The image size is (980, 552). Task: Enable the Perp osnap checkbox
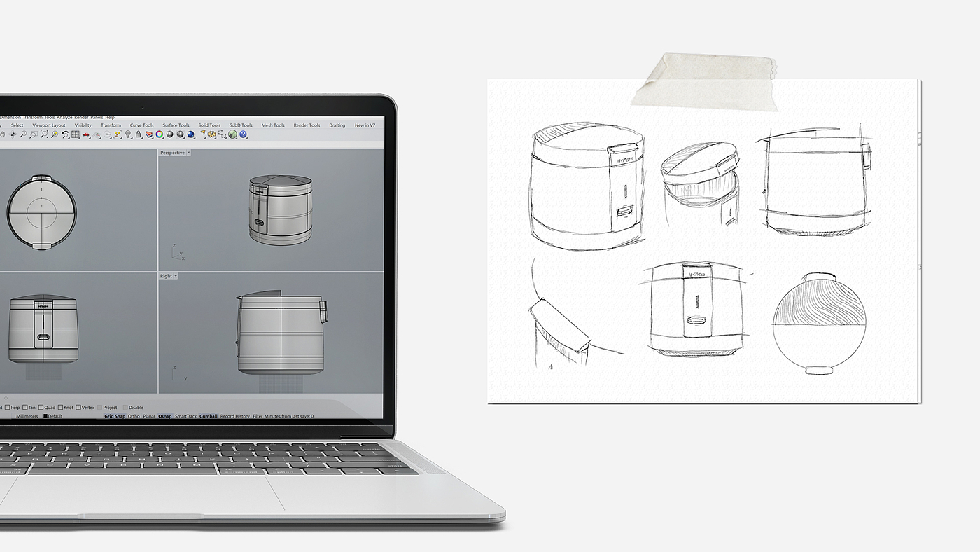(x=8, y=408)
